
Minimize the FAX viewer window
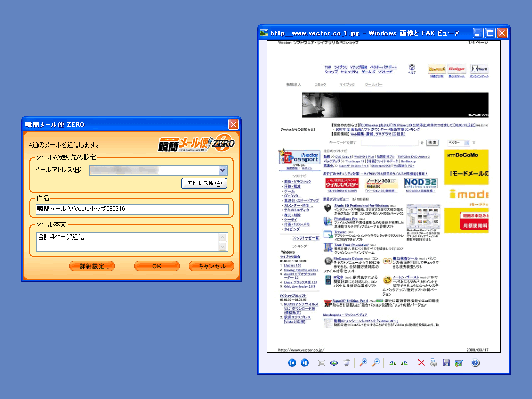coord(478,33)
